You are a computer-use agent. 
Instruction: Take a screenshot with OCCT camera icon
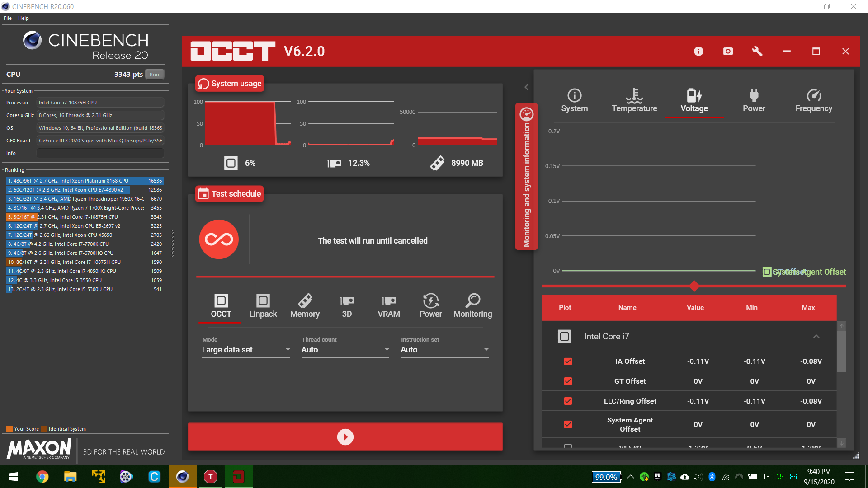point(728,52)
